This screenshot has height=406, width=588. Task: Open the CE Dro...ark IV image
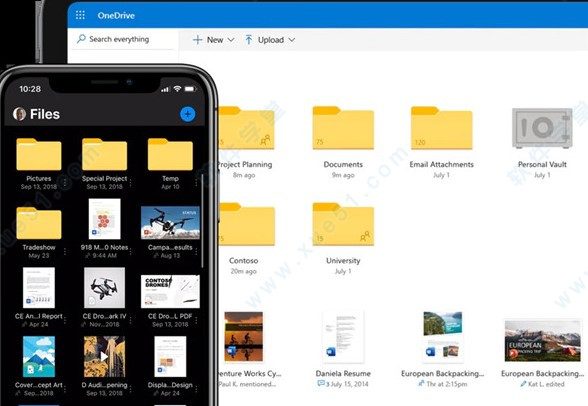coord(104,288)
